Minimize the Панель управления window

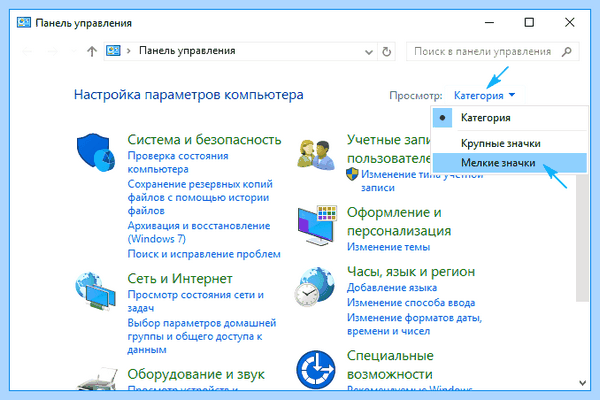pyautogui.click(x=489, y=23)
